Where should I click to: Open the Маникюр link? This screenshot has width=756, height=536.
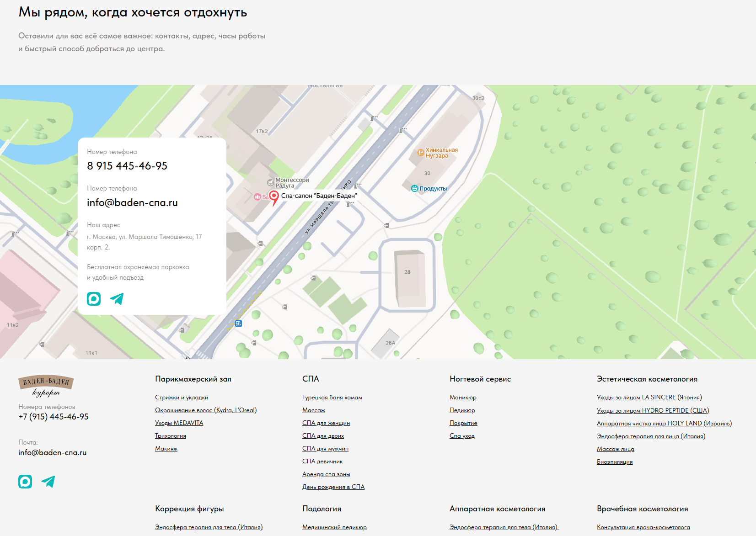pos(463,398)
